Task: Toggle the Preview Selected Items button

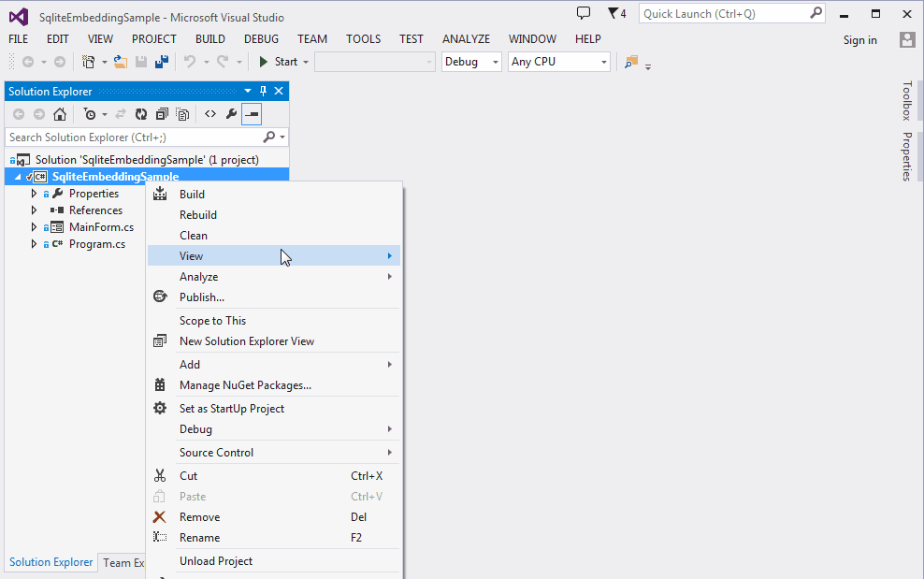Action: click(251, 113)
